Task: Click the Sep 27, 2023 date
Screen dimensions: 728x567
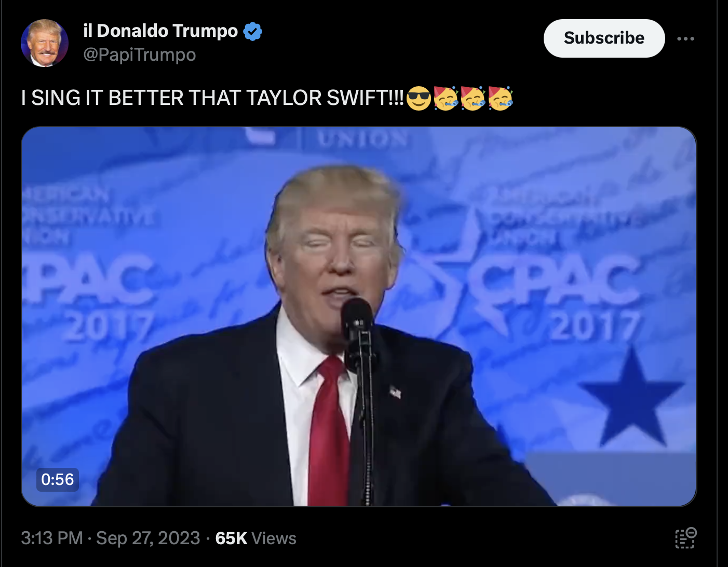Action: [x=148, y=538]
